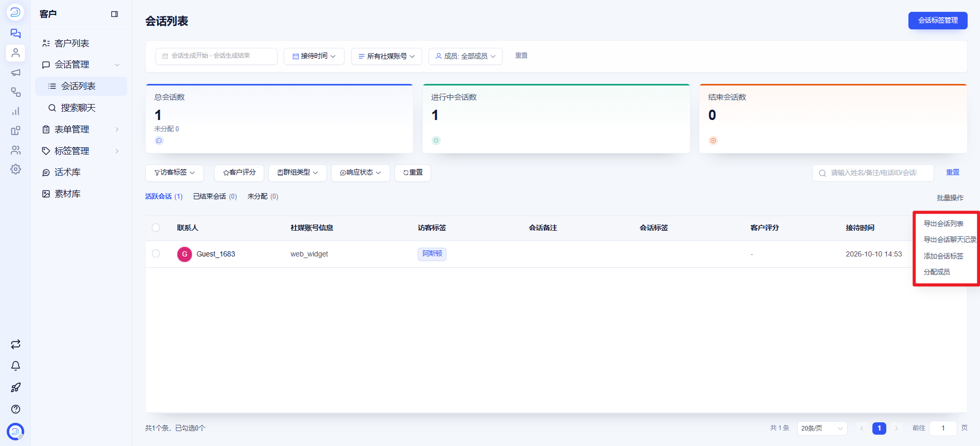The height and width of the screenshot is (446, 980).
Task: Open the 接待时间 dropdown
Action: pos(314,56)
